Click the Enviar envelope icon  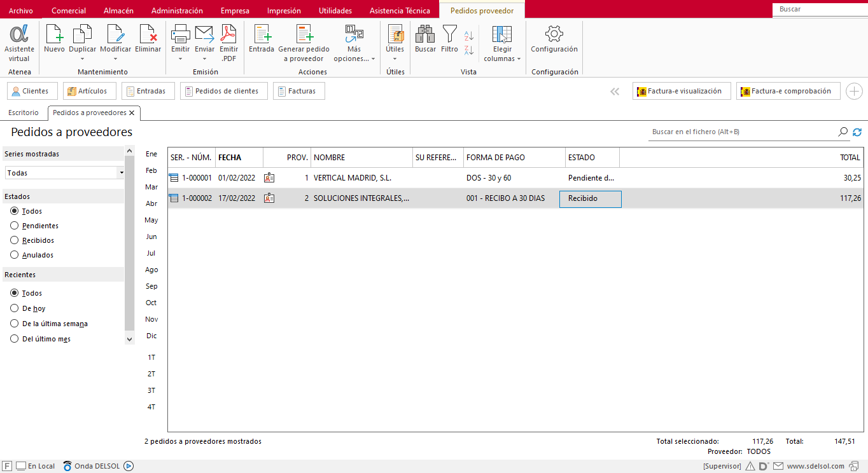[204, 34]
